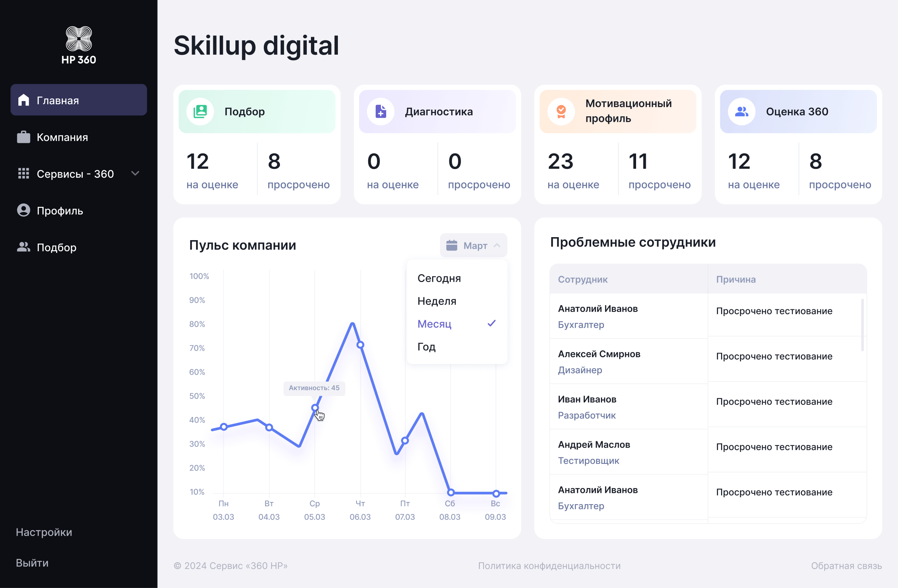Screen dimensions: 898x588
Task: Click the Чт 06.03 chart data point
Action: (x=360, y=345)
